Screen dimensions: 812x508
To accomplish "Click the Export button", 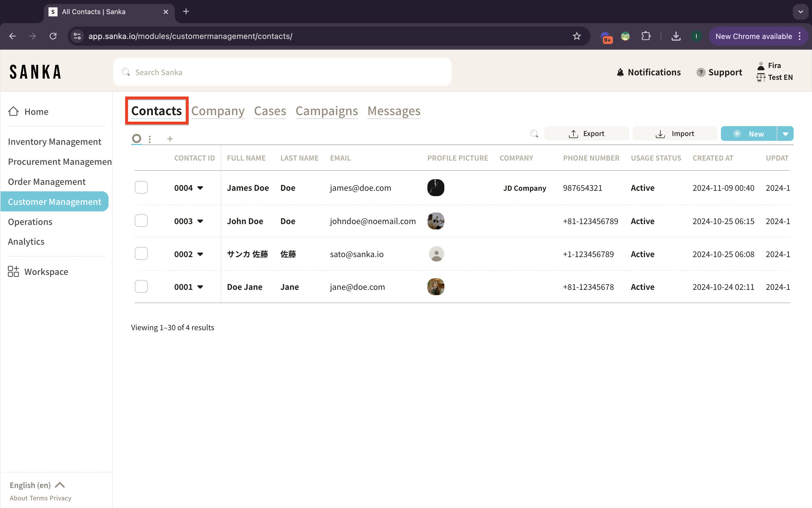I will (x=586, y=134).
